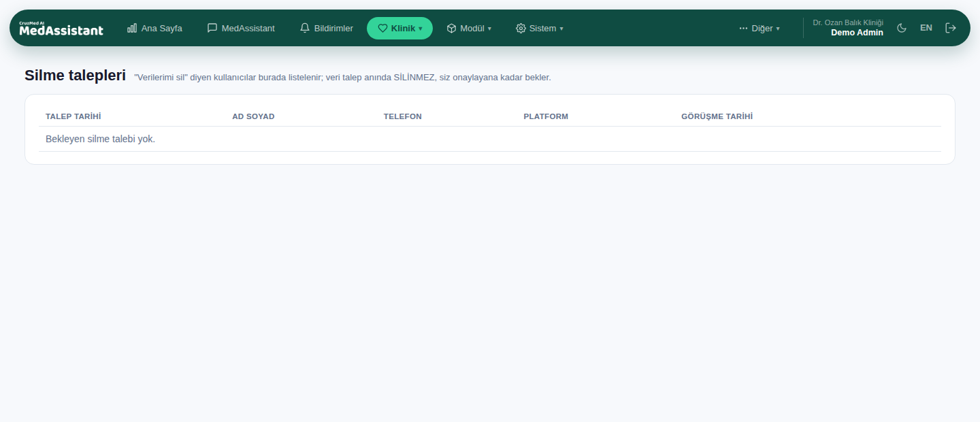Click 'Bekleyen silme talebi yok.' row

click(490, 139)
